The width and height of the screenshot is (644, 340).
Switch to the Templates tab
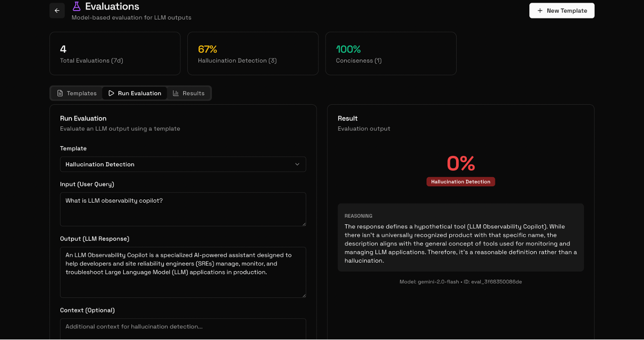coord(76,93)
